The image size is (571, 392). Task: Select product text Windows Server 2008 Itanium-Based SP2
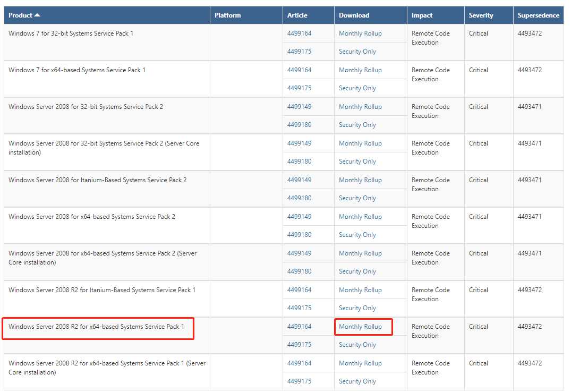point(98,180)
